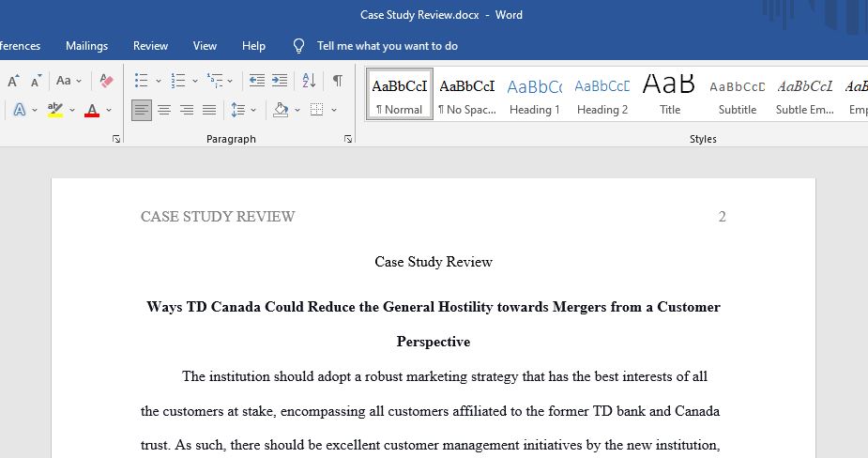Apply shading with the paint bucket icon
Screen dimensions: 868x458
(282, 110)
